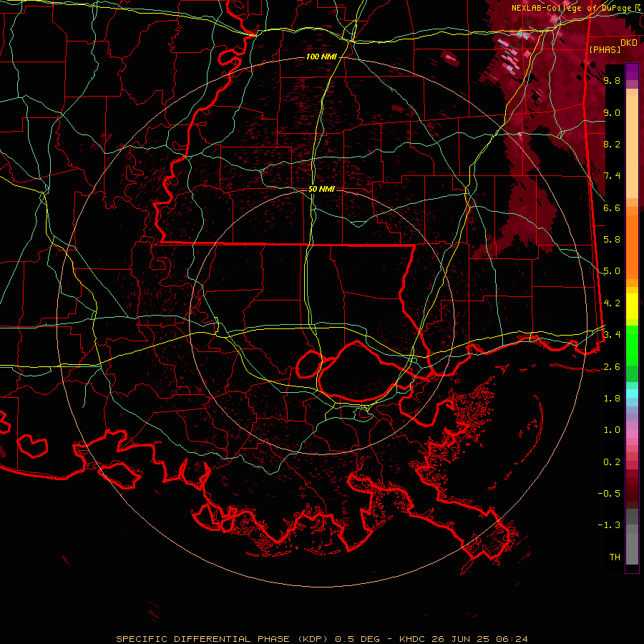Click the 7.4 color scale value
Viewport: 644px width, 644px height.
pos(612,176)
